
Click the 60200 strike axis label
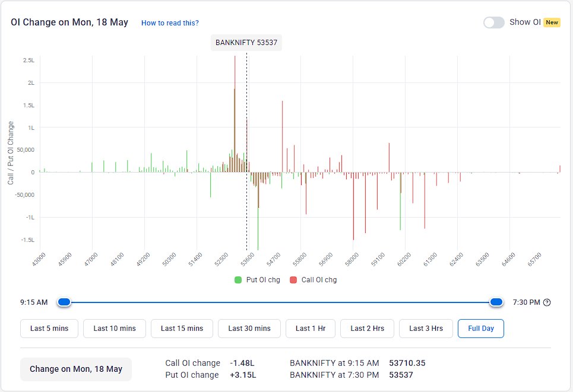point(404,259)
